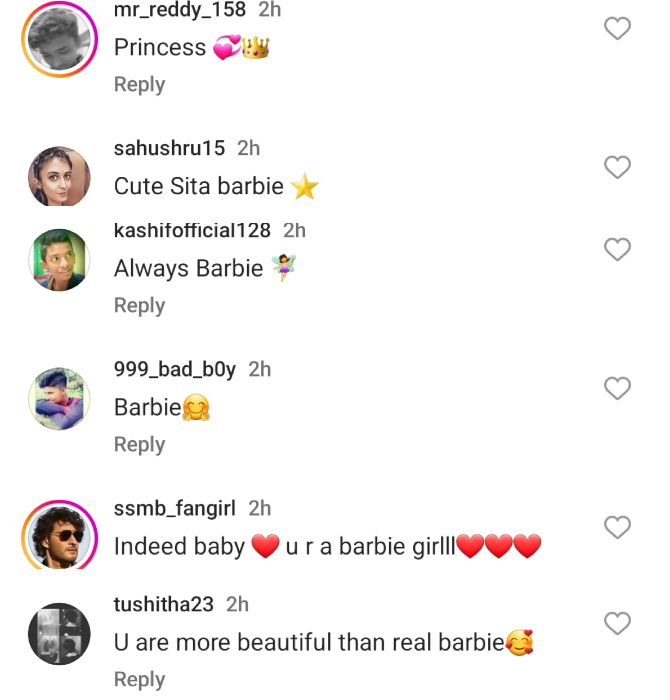This screenshot has height=700, width=670.
Task: Open username link sahushru15
Action: pos(169,149)
